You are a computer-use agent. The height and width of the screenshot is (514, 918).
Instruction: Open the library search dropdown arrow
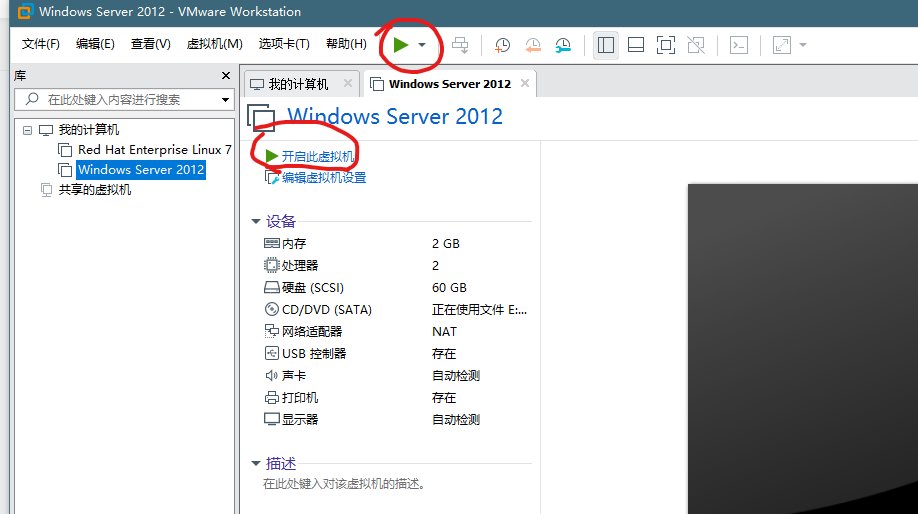click(x=225, y=100)
